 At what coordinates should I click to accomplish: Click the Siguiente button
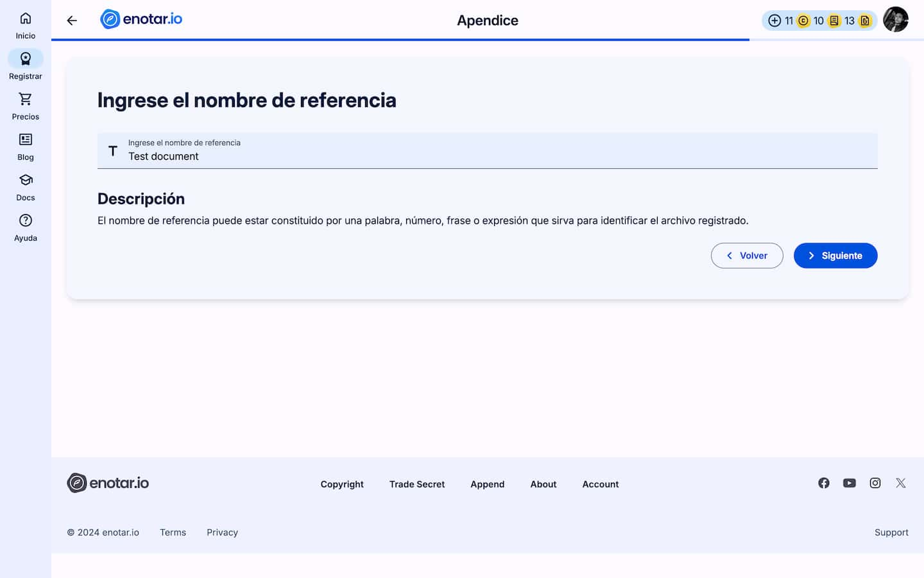click(x=835, y=256)
